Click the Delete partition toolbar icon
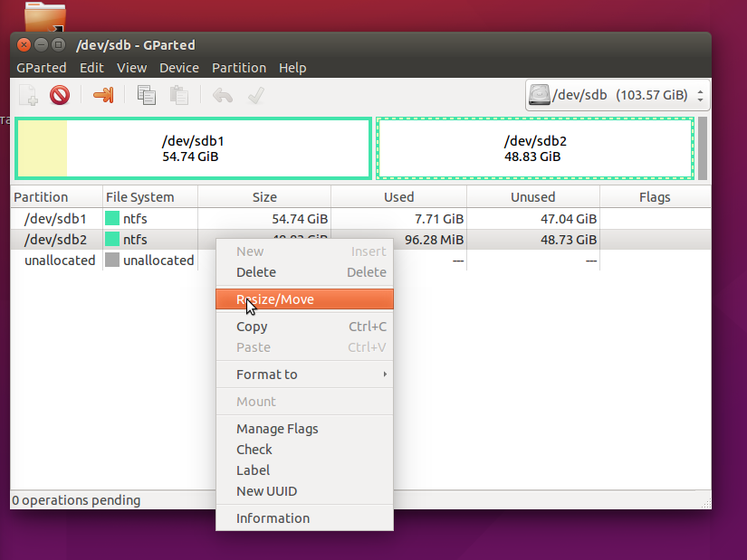The width and height of the screenshot is (747, 560). [60, 95]
